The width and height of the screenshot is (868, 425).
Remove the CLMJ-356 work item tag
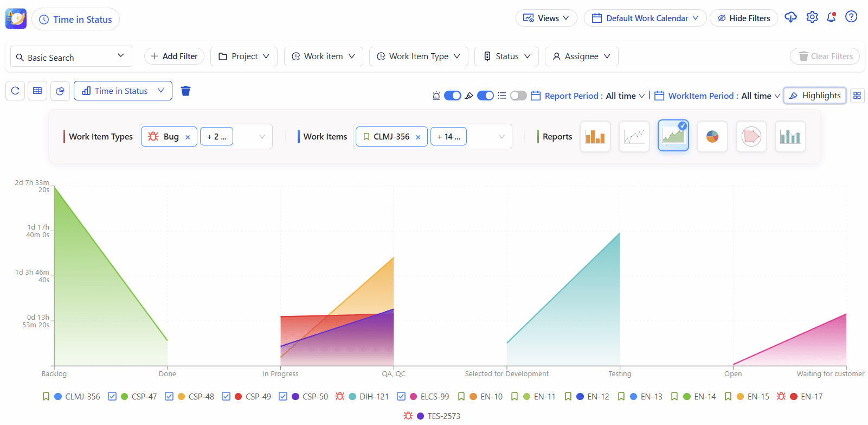418,137
